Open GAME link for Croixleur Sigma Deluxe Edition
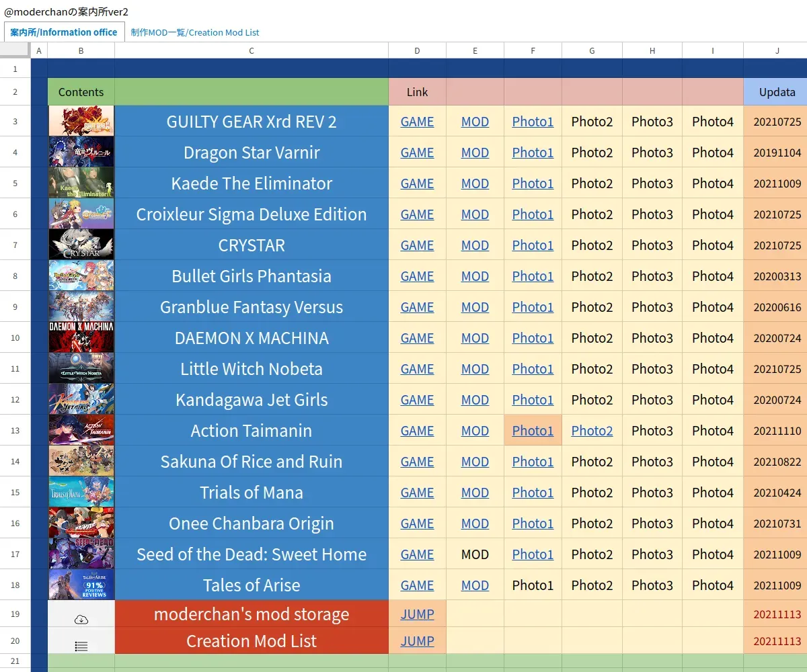Viewport: 807px width, 672px height. pos(417,214)
